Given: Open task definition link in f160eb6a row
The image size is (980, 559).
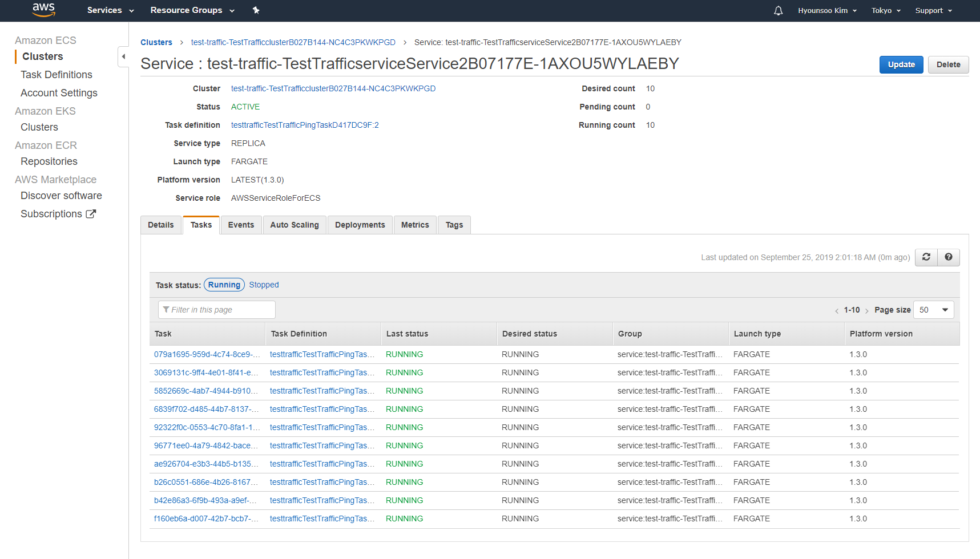Looking at the screenshot, I should coord(322,519).
